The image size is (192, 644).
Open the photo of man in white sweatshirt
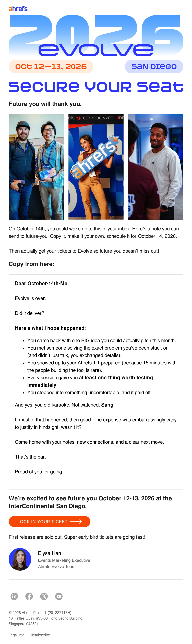coord(156,167)
